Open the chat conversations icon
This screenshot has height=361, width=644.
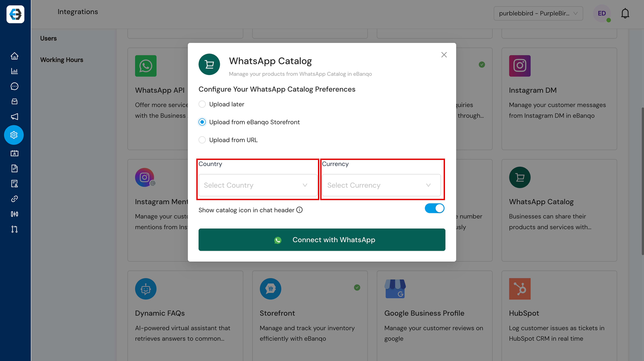pos(14,86)
